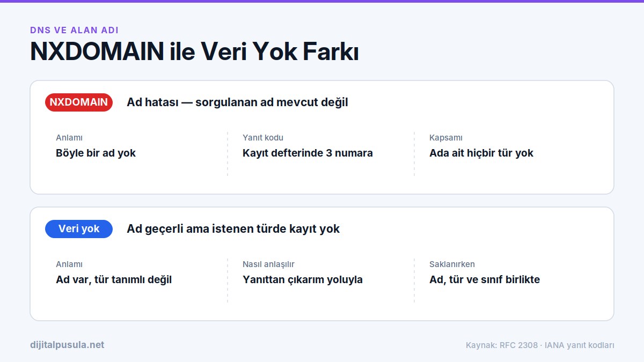Screen dimensions: 644x362
Task: Click 'Anlamı' label in the NXDOMAIN card
Action: [69, 138]
